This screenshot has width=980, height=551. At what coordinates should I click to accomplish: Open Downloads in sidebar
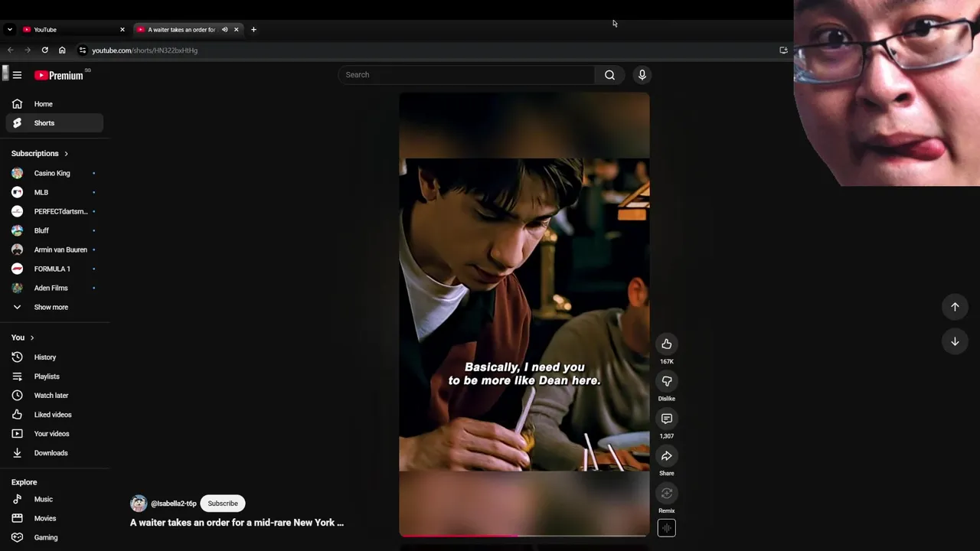point(52,453)
